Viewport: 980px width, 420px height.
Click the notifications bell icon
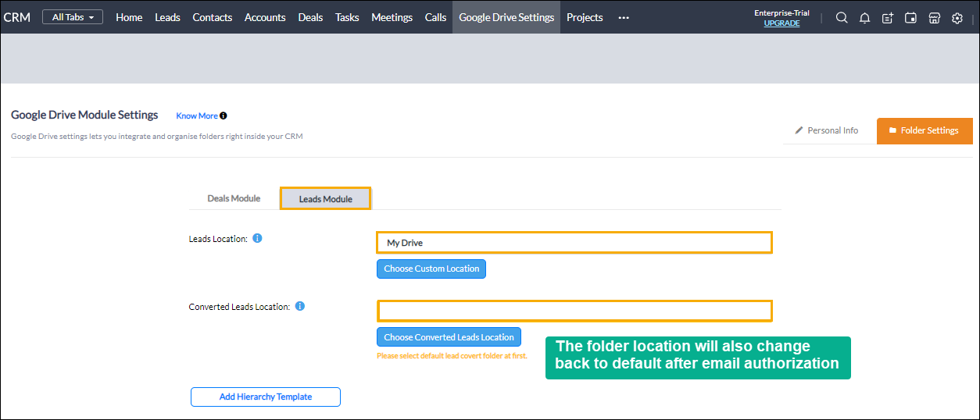pyautogui.click(x=864, y=18)
